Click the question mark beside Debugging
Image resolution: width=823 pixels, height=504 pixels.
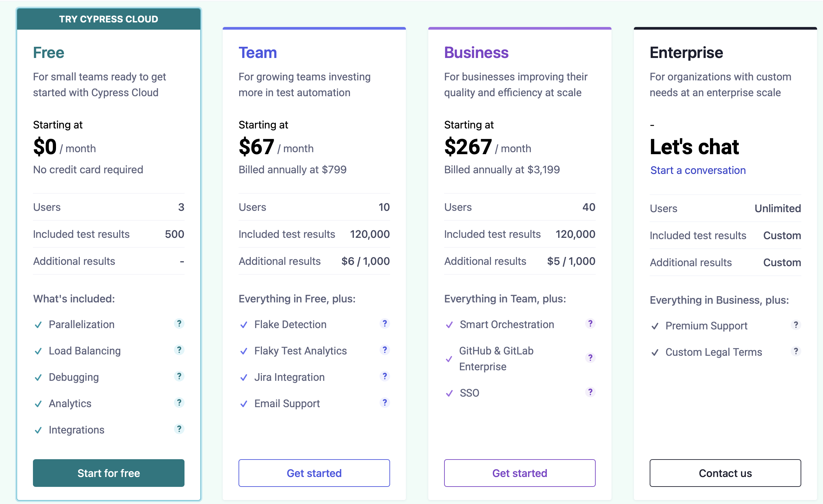179,377
